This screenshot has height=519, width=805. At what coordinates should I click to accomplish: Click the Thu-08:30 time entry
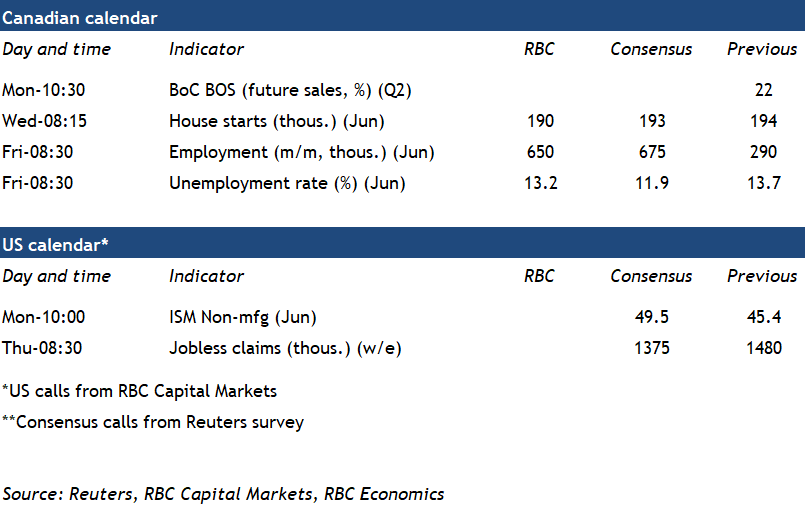43,348
